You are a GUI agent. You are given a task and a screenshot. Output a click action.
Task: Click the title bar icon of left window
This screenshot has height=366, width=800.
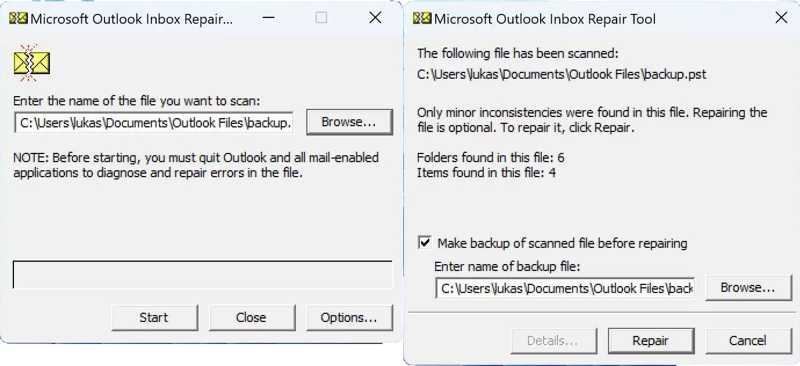[x=18, y=18]
